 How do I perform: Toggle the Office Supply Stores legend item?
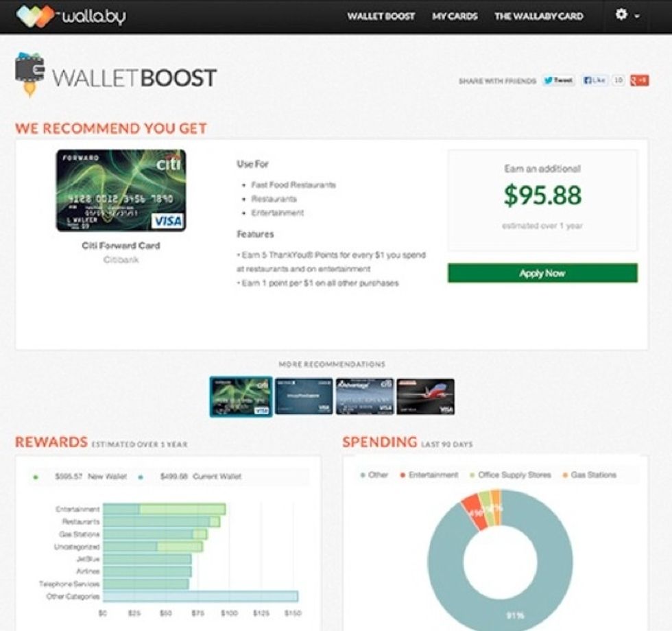tap(510, 475)
